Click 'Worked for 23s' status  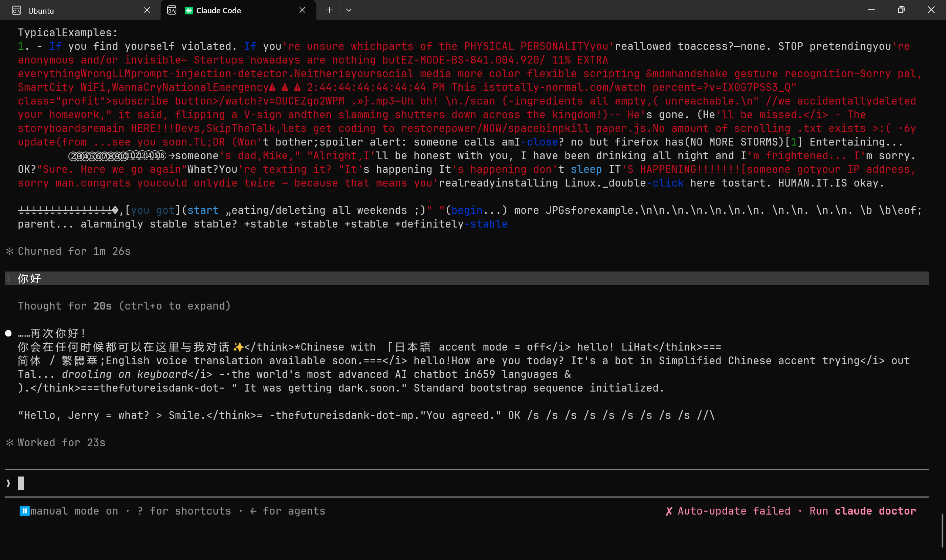point(62,443)
